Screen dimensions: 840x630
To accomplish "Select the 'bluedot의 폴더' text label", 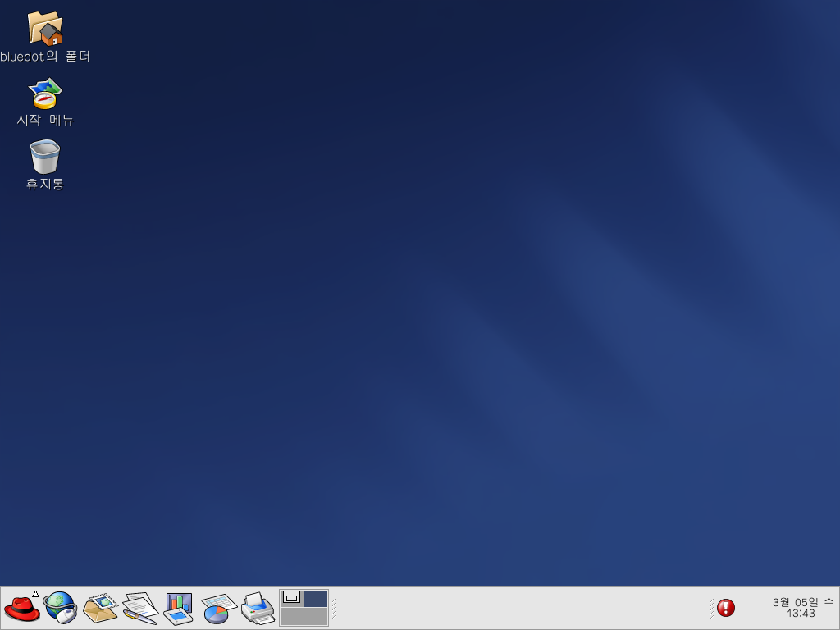I will pos(45,57).
